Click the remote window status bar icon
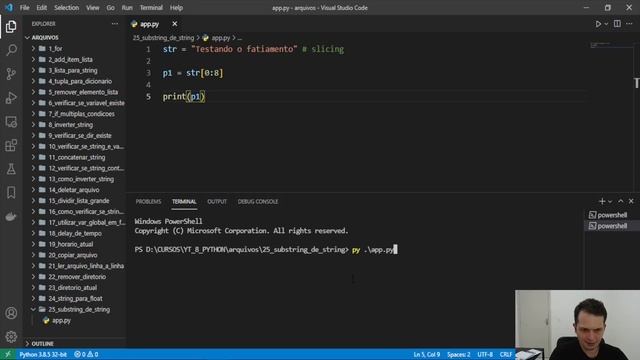This screenshot has width=640, height=360. pos(7,354)
